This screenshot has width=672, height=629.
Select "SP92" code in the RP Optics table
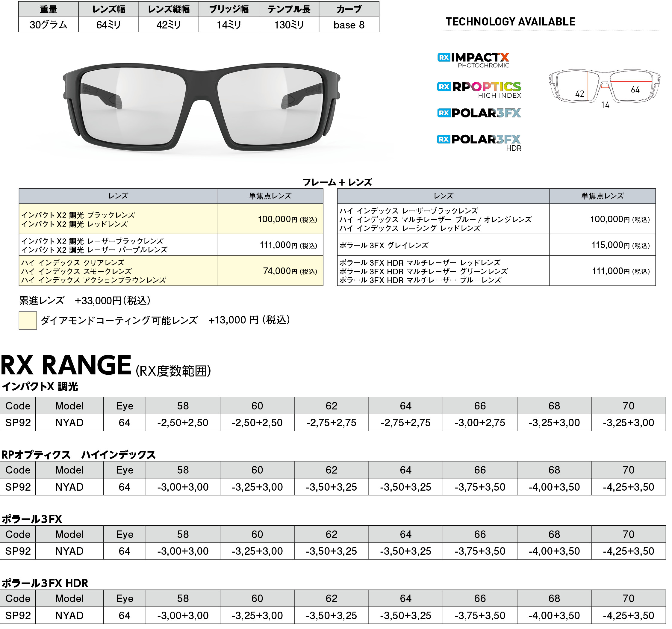pyautogui.click(x=18, y=487)
